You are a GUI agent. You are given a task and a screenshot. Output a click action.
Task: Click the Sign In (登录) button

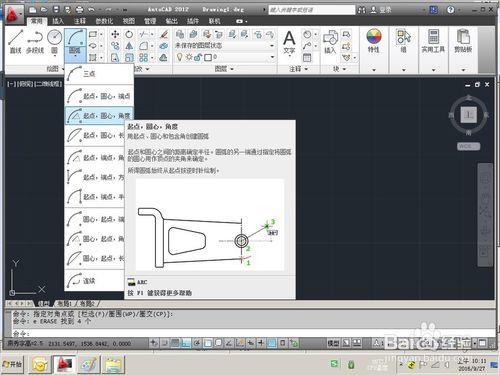point(381,10)
